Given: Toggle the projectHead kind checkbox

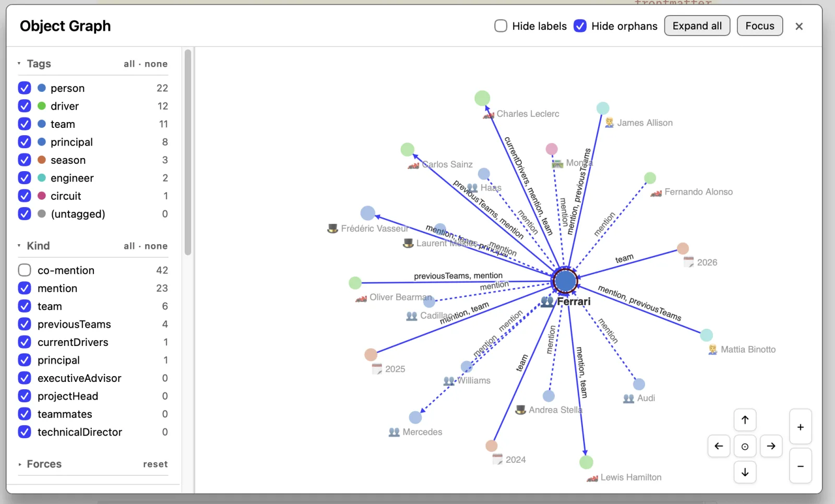Looking at the screenshot, I should click(25, 396).
